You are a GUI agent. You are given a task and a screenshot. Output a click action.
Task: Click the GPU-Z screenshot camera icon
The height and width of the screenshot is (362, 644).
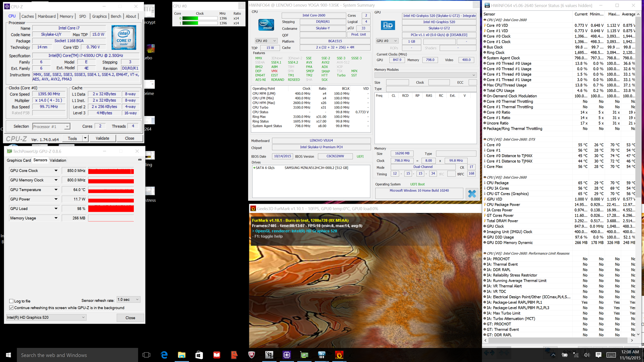pyautogui.click(x=140, y=160)
